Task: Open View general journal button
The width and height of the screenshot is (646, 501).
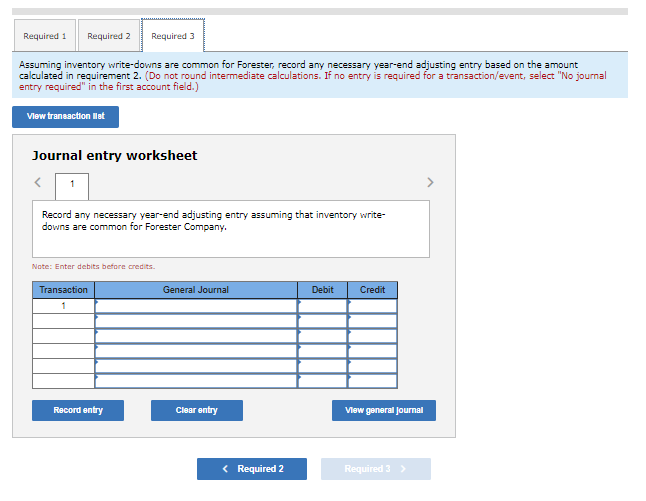Action: 384,410
